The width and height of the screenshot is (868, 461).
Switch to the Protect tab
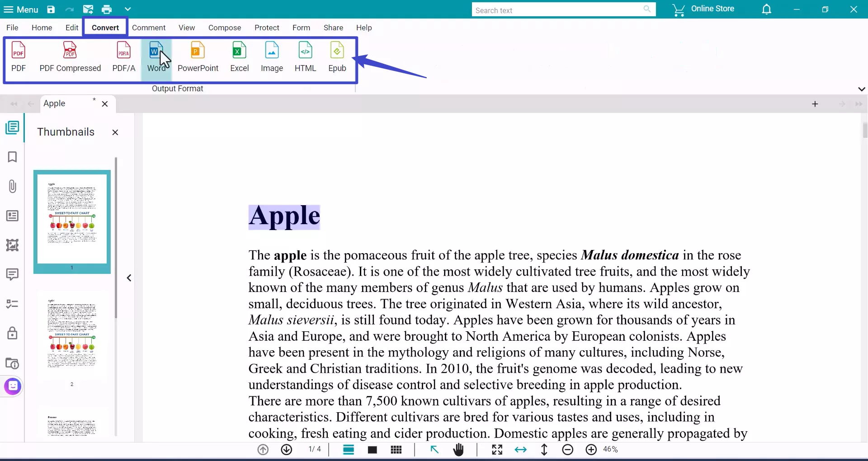point(267,28)
